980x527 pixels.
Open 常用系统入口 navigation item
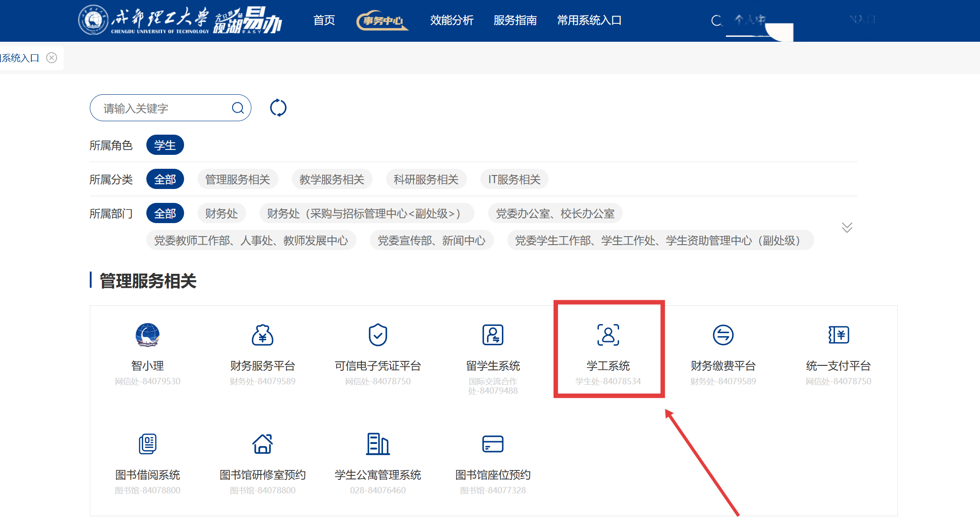589,20
